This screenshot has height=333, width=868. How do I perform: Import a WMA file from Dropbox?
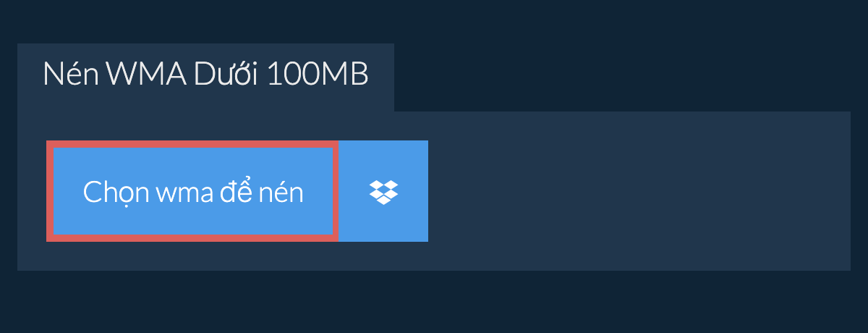tap(383, 191)
